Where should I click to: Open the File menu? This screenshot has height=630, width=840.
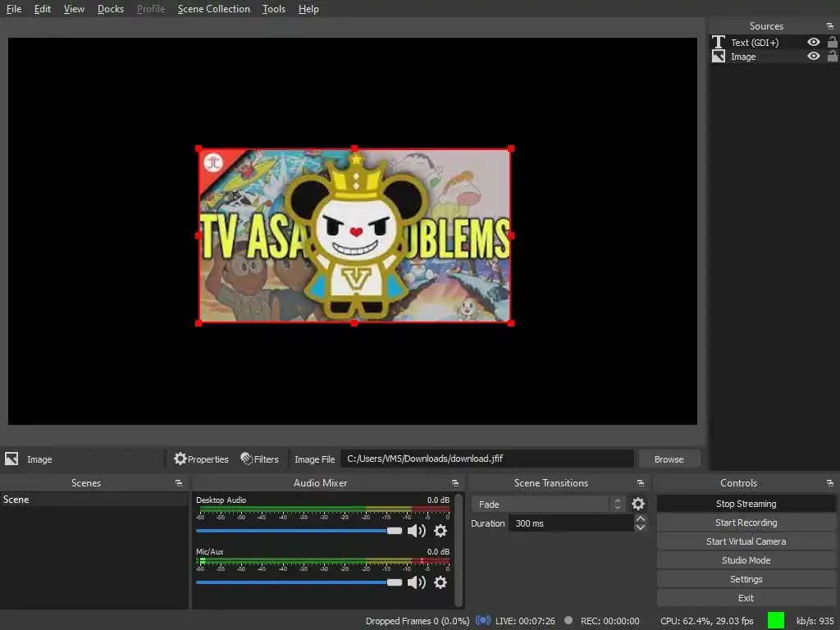point(14,9)
